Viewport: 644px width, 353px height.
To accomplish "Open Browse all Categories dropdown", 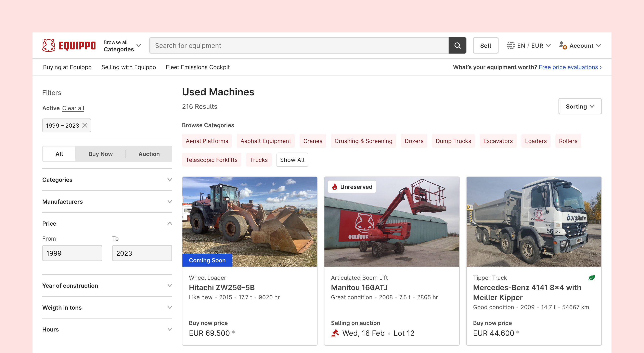I will [x=123, y=46].
